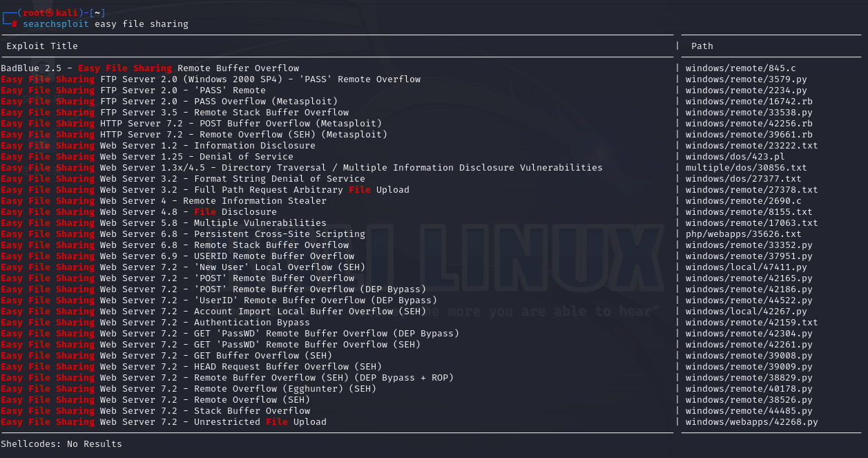
Task: Click Web Server 7.2 Unrestricted File Upload title
Action: coord(164,422)
